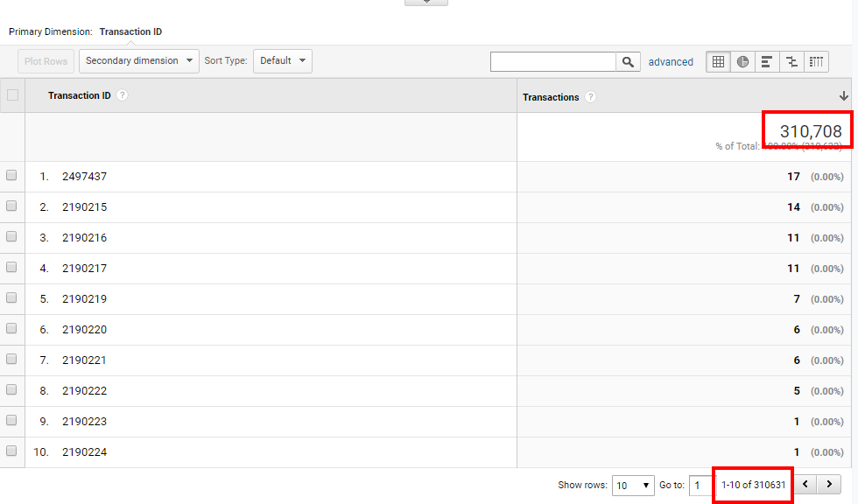Click transaction ID 2190216 text
The width and height of the screenshot is (858, 504).
(x=84, y=238)
